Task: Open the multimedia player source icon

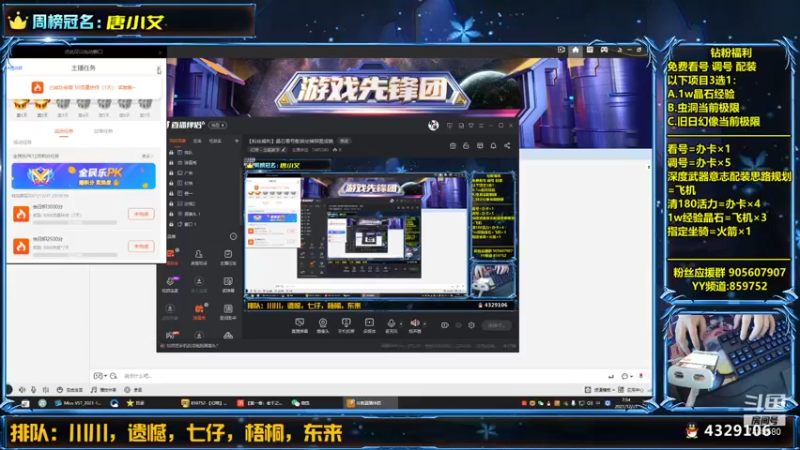Action: coord(369,326)
